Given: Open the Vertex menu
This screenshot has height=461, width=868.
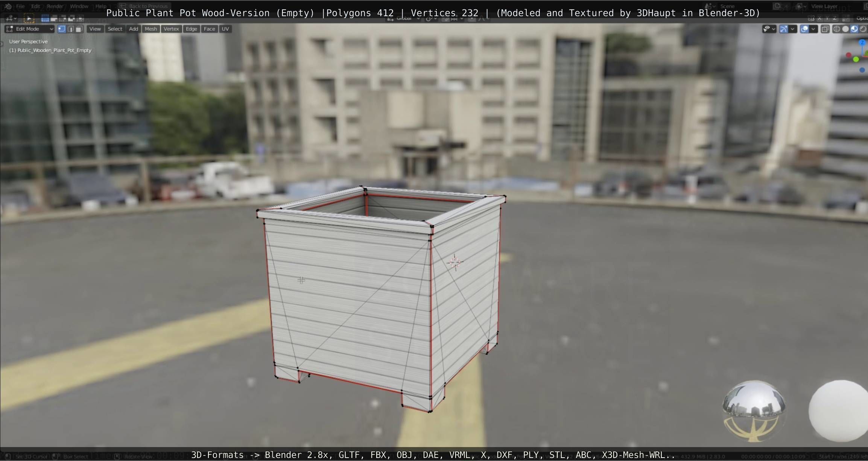Looking at the screenshot, I should (171, 29).
